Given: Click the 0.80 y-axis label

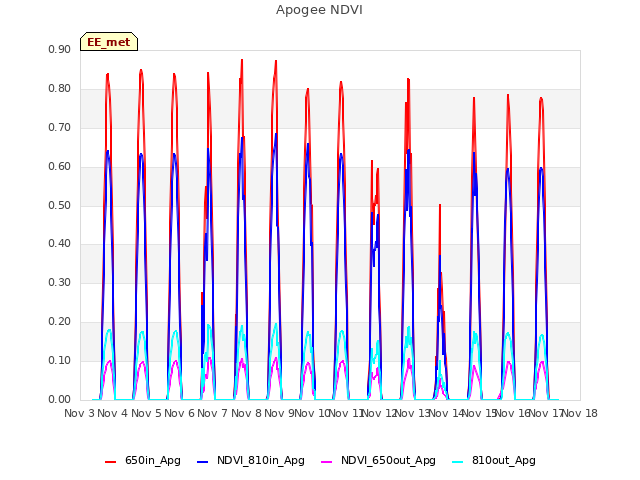Looking at the screenshot, I should click(60, 89).
